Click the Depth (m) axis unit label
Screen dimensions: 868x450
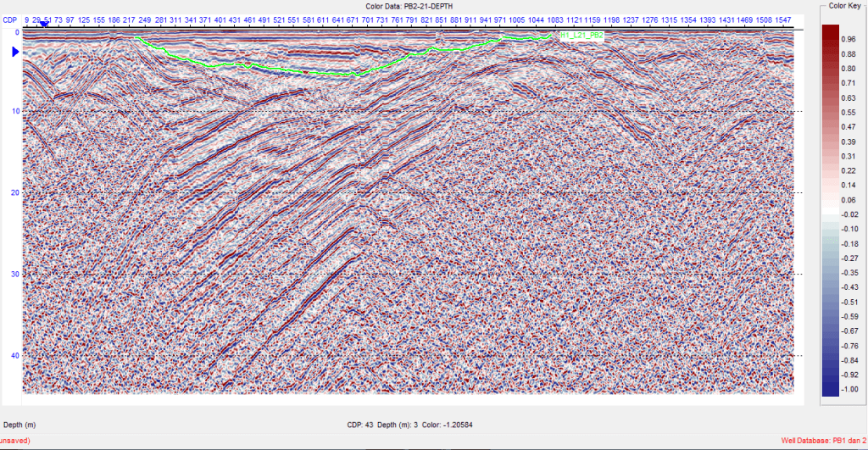20,424
